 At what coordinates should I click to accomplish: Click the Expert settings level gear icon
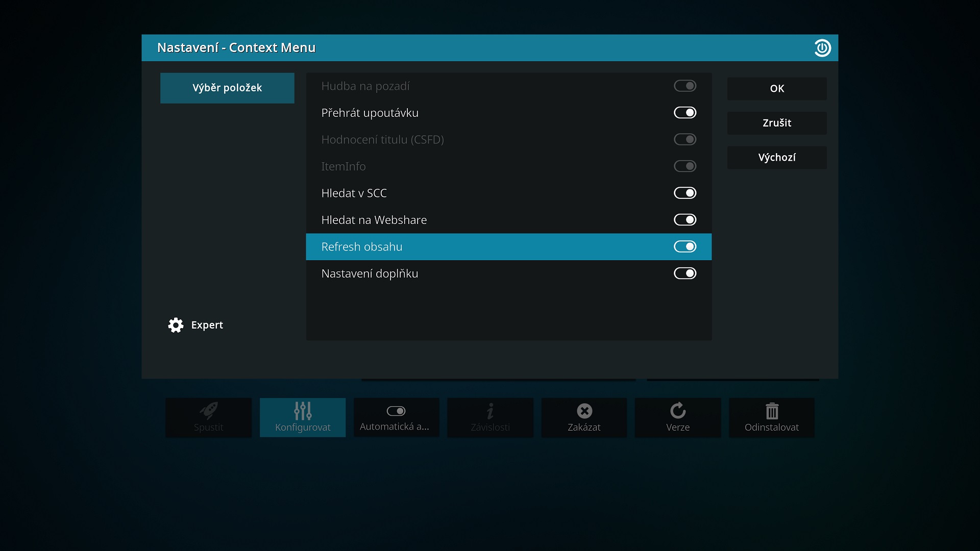tap(176, 325)
